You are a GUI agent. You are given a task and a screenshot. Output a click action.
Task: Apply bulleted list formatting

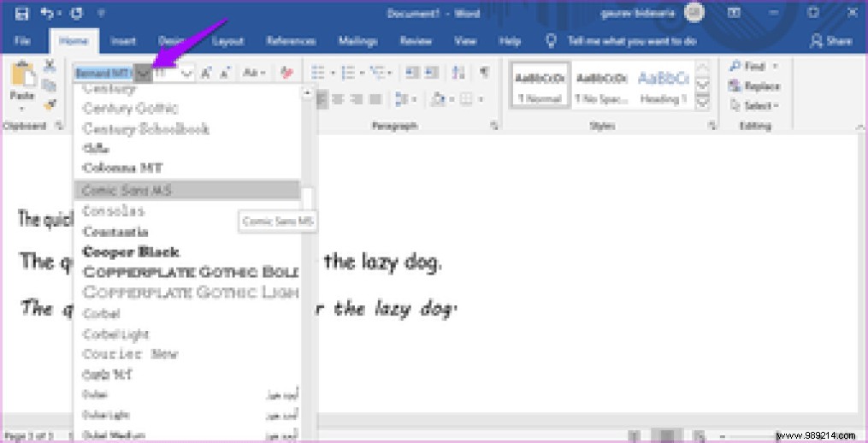click(x=318, y=73)
